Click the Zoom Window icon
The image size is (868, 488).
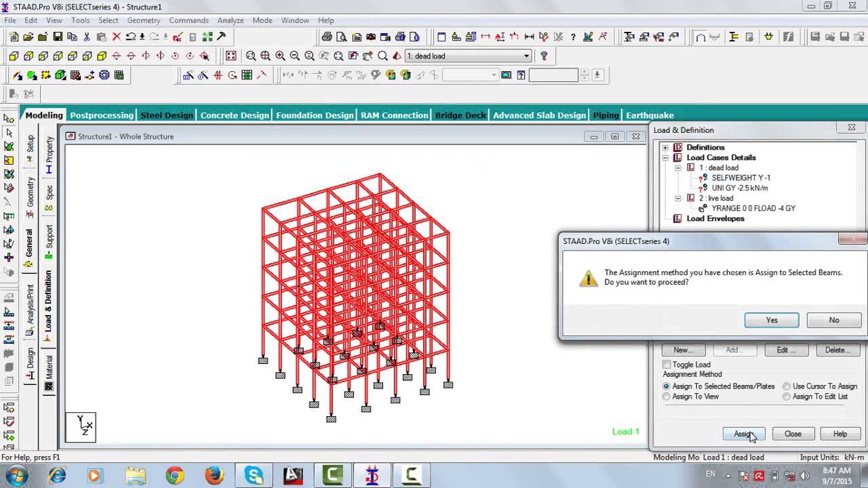click(x=251, y=56)
